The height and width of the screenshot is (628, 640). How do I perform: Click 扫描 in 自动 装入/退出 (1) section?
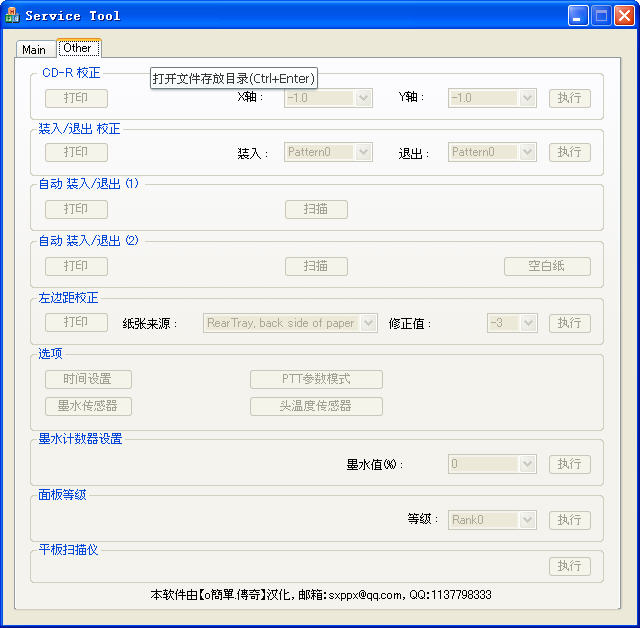click(x=316, y=209)
